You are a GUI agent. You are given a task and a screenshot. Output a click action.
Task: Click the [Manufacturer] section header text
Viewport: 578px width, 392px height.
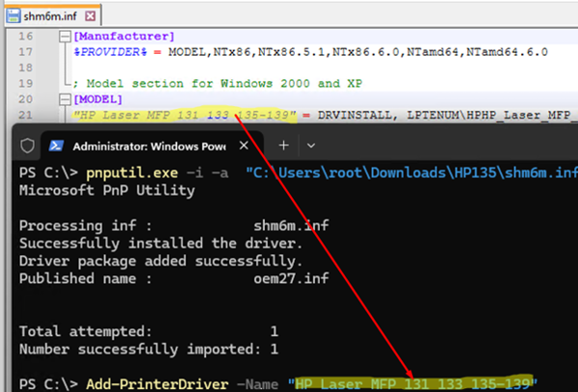(124, 36)
